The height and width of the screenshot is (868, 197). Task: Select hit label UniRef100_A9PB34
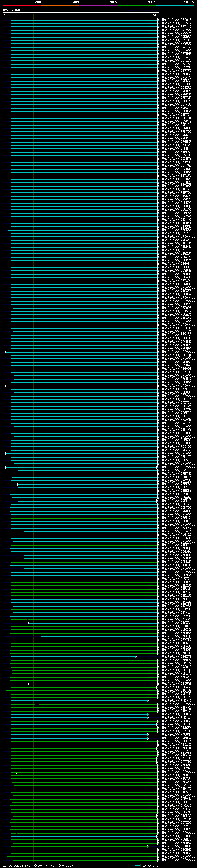coord(177,81)
